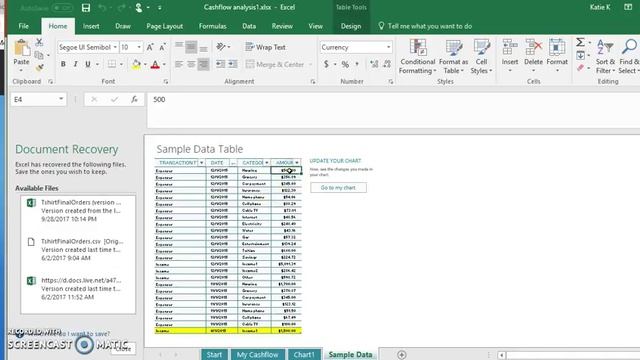
Task: Switch to the Chart1 sheet tab
Action: [x=304, y=354]
